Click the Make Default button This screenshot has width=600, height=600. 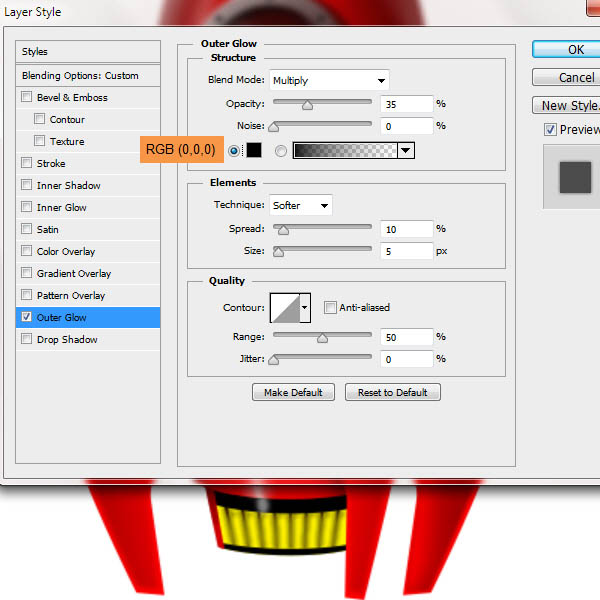coord(294,392)
